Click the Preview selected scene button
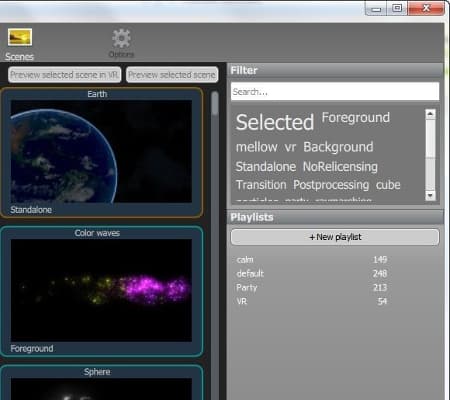The height and width of the screenshot is (400, 450). pos(172,75)
